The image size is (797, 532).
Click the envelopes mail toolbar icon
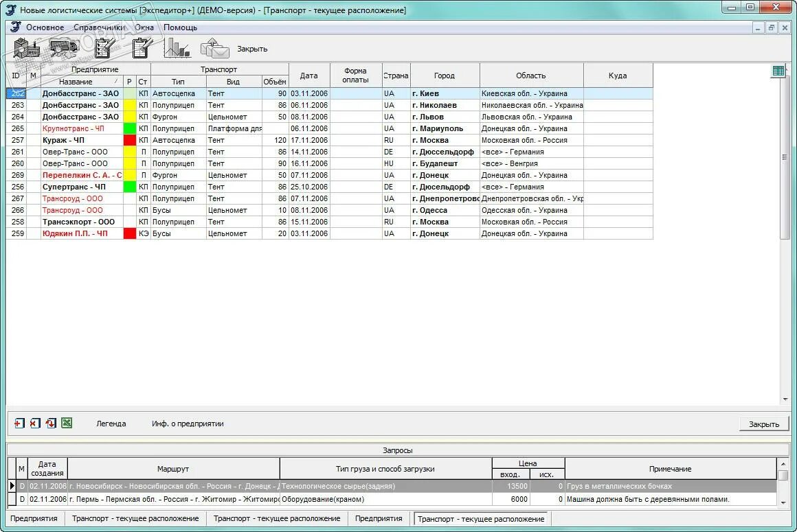[214, 49]
